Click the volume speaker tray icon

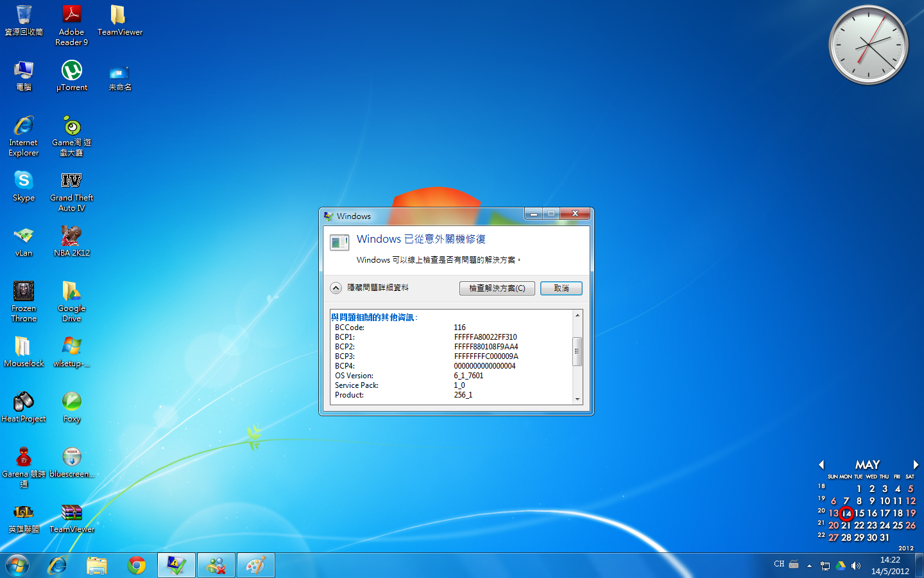(x=856, y=566)
